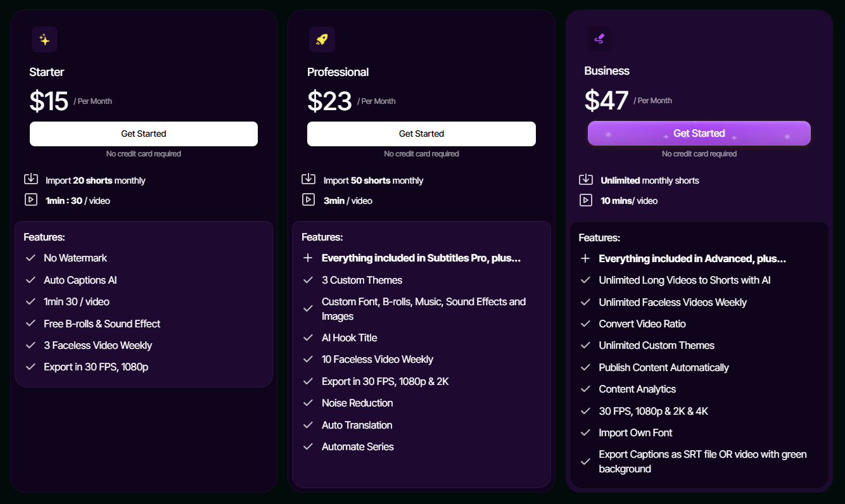
Task: Click import icon next to 20 shorts
Action: pyautogui.click(x=31, y=180)
